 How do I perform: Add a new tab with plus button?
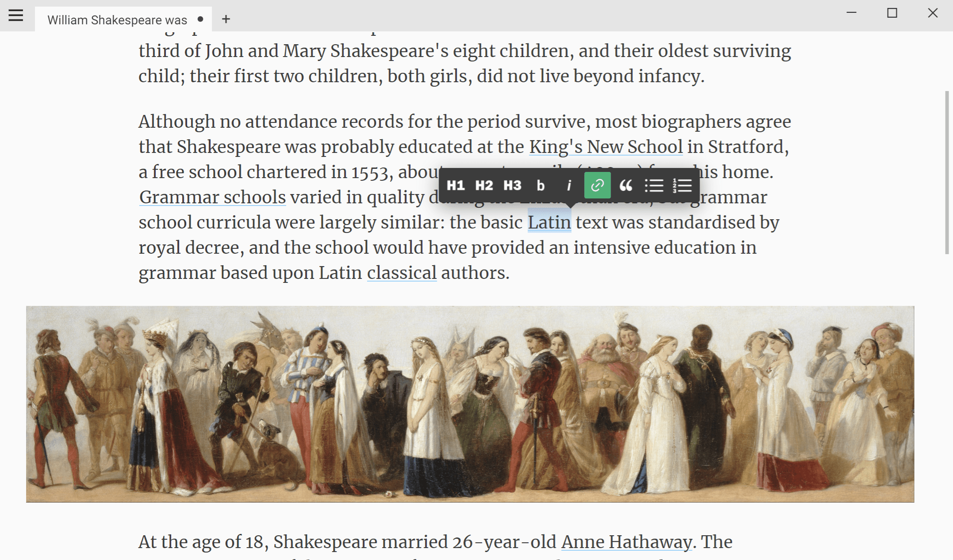click(226, 19)
